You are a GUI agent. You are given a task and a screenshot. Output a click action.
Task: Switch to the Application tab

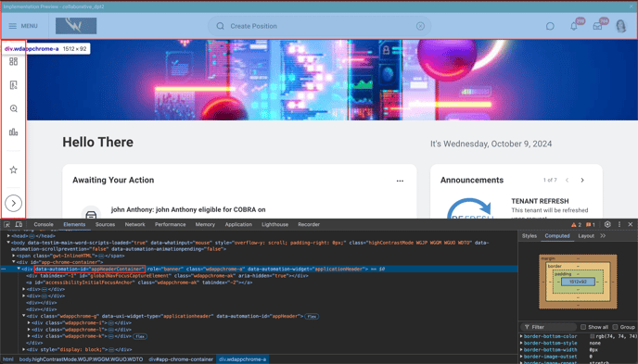pos(238,224)
